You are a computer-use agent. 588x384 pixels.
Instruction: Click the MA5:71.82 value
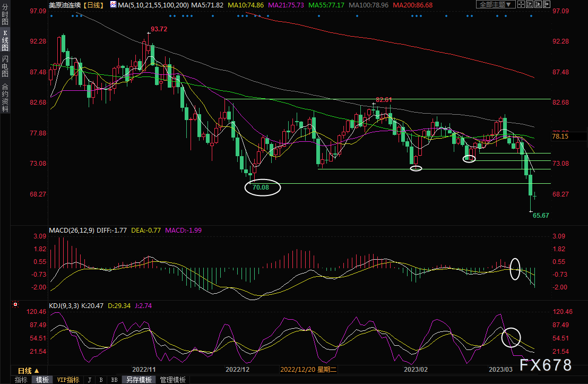click(x=207, y=5)
